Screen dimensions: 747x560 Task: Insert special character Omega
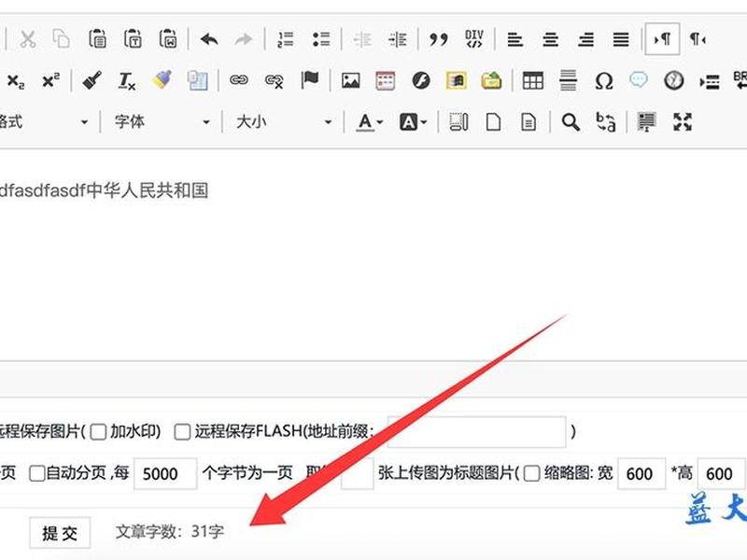pos(603,81)
